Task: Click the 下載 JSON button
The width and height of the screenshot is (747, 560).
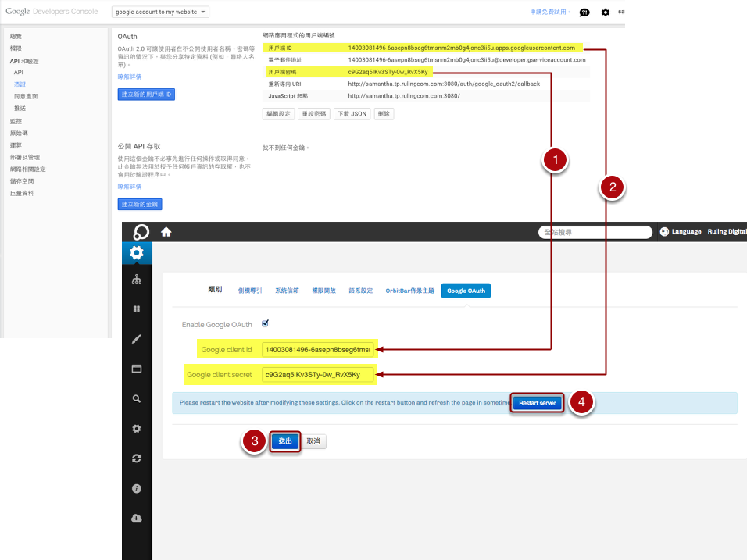Action: point(352,114)
